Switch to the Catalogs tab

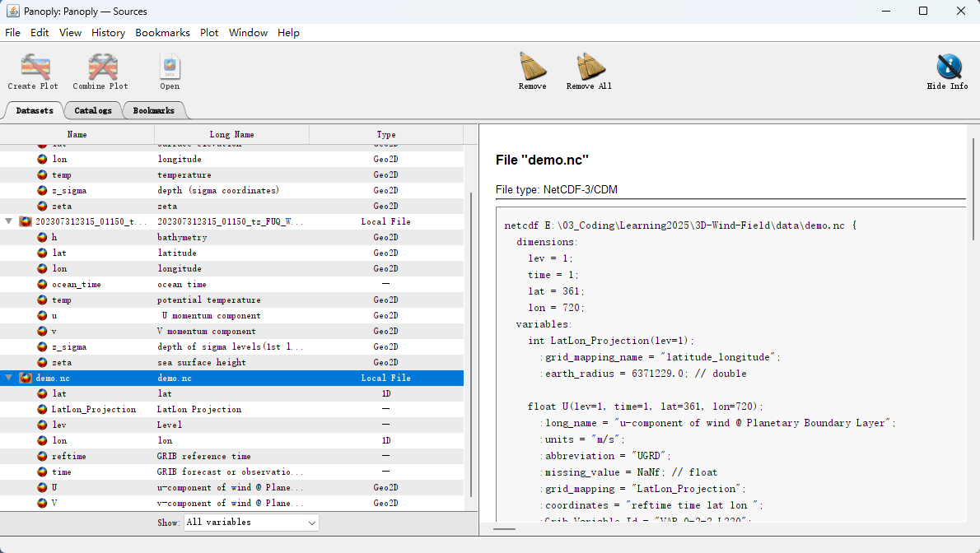click(92, 110)
